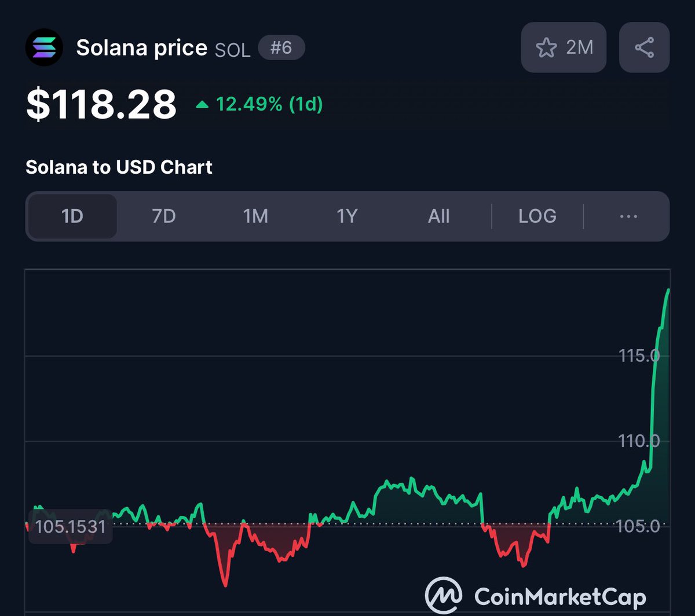
Task: Click the 12.49% (1d) change indicator
Action: [x=269, y=104]
